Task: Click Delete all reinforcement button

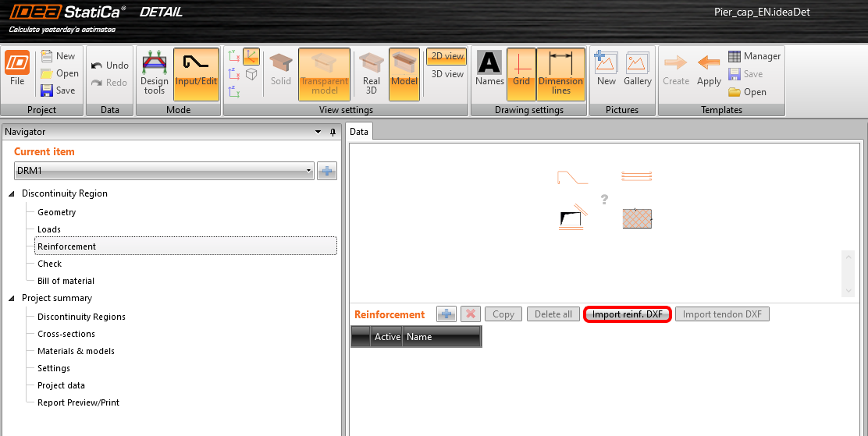Action: [553, 314]
